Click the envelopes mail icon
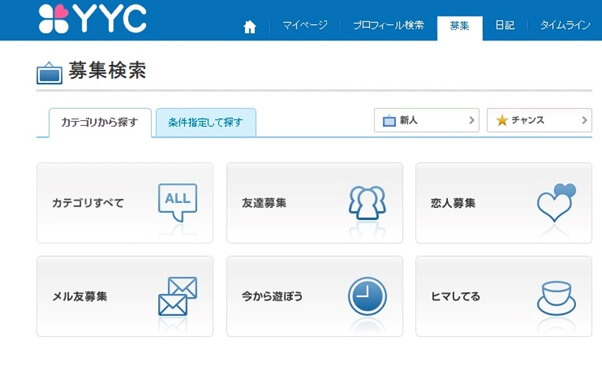This screenshot has height=367, width=602. [178, 296]
